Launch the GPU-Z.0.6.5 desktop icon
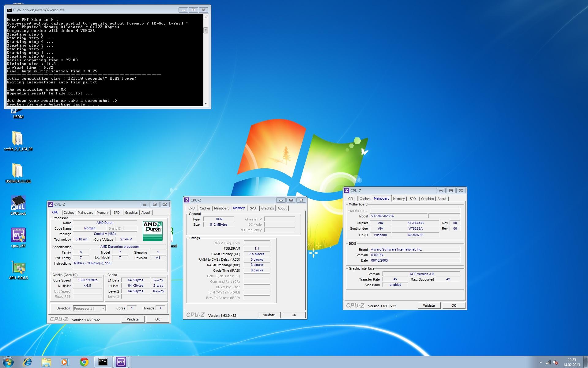Image resolution: width=588 pixels, height=368 pixels. (18, 270)
